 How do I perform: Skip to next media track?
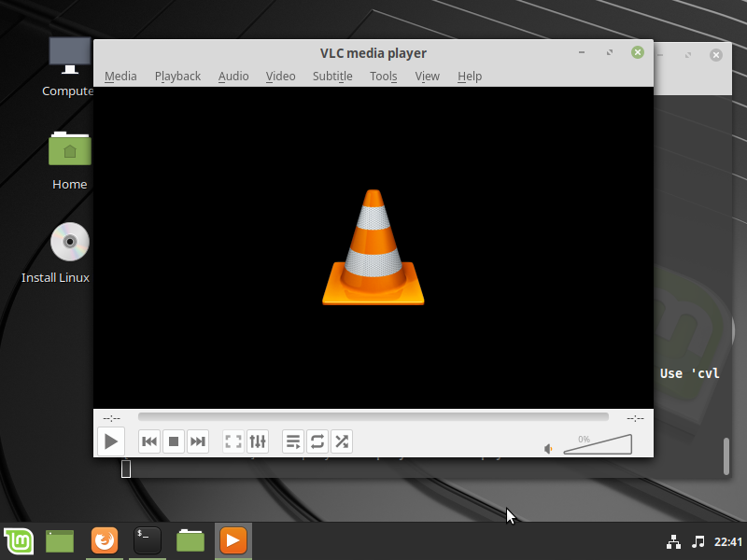tap(198, 441)
